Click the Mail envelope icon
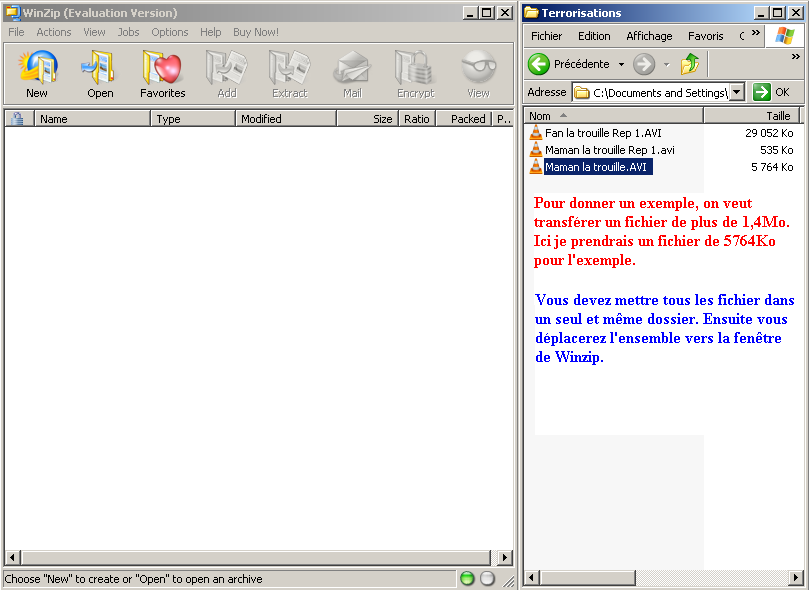Screen dimensions: 809x590 point(352,67)
